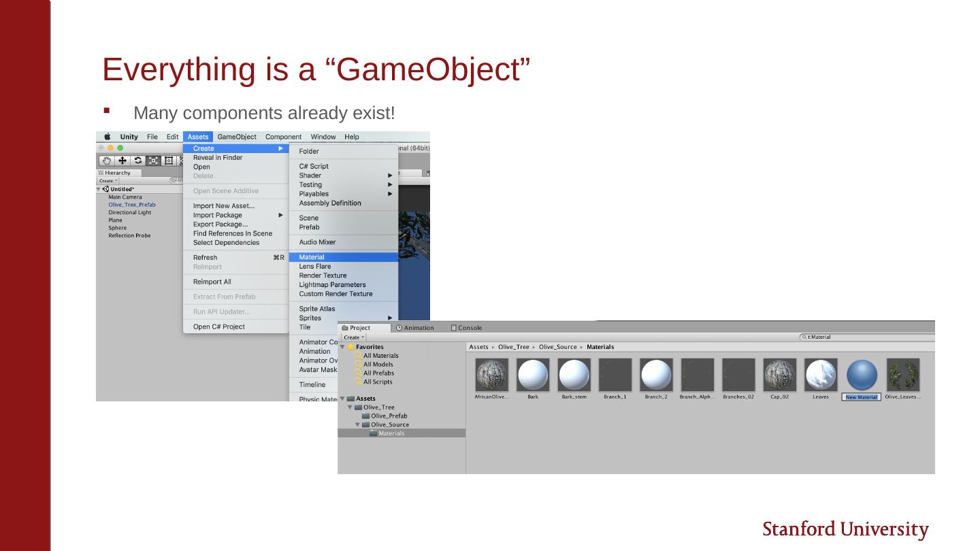Open the Help menu
Image resolution: width=980 pixels, height=551 pixels.
click(351, 137)
